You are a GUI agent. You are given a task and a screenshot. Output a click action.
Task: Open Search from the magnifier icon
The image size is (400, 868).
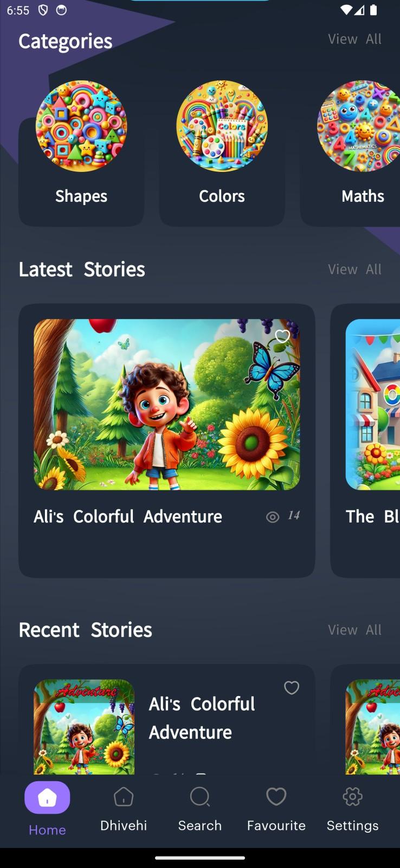[x=200, y=796]
